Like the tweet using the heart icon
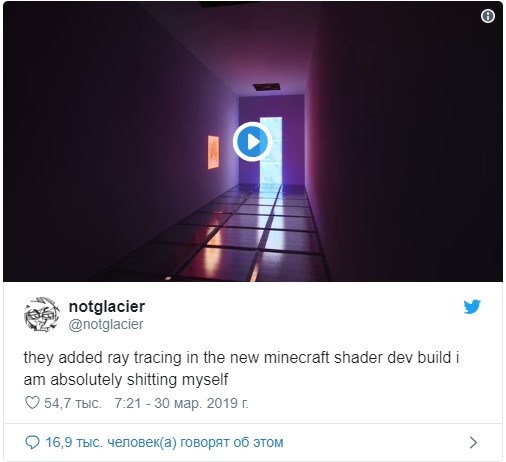506x462 pixels. click(32, 403)
